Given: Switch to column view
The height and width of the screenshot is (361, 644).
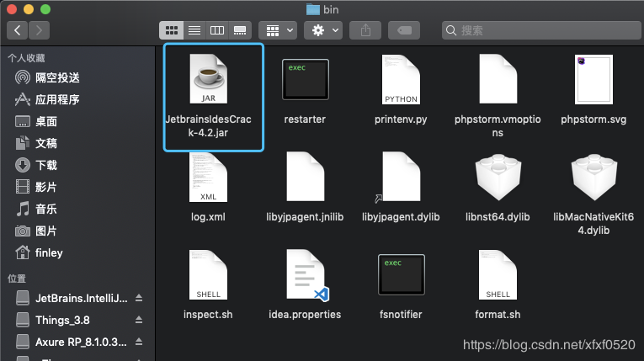Looking at the screenshot, I should 217,30.
